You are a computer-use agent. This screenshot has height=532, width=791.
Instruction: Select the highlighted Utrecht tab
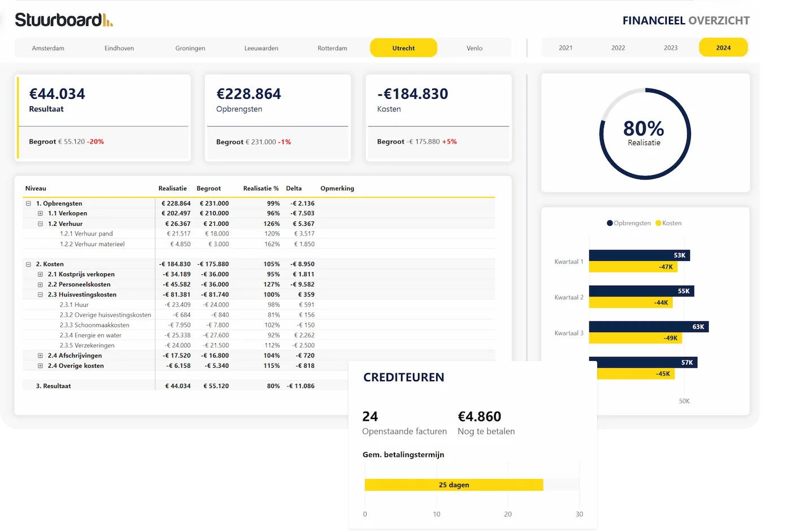403,48
